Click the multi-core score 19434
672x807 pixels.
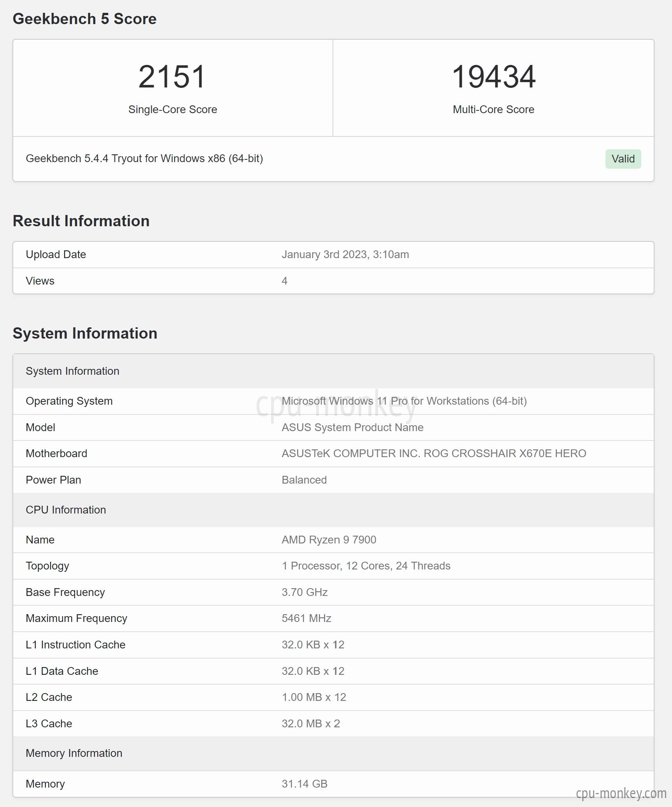(x=493, y=77)
